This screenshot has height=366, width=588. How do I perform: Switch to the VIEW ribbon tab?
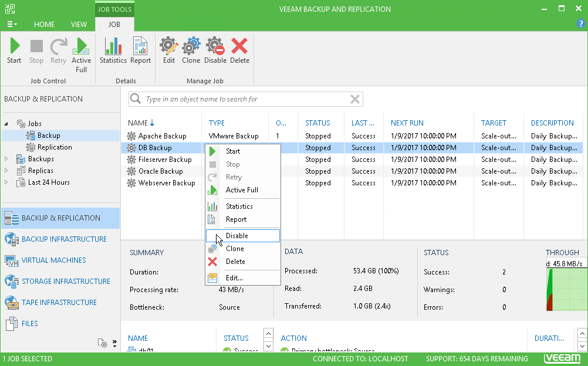(79, 25)
